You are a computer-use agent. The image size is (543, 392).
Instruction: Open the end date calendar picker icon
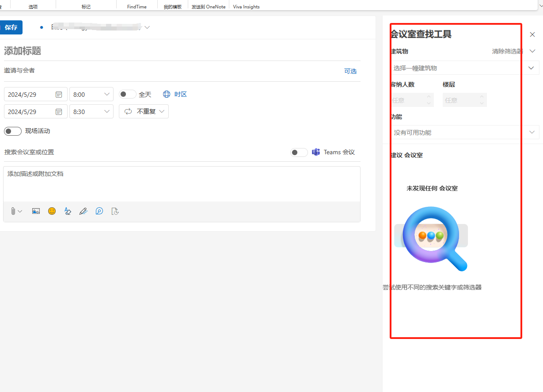point(59,111)
